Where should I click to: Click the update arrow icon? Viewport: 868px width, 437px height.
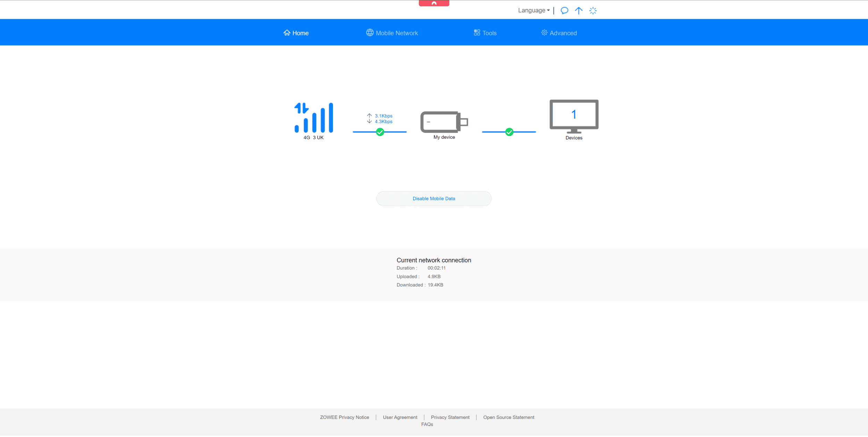point(578,10)
